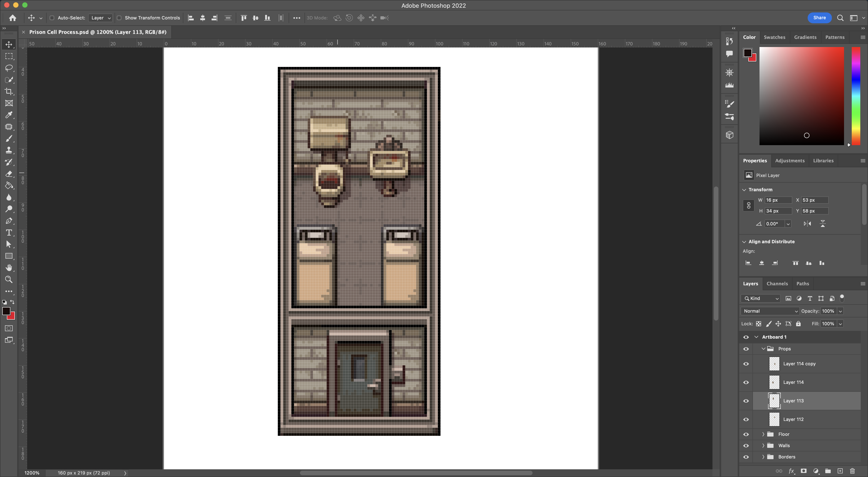
Task: Click the Width input field
Action: (x=778, y=200)
